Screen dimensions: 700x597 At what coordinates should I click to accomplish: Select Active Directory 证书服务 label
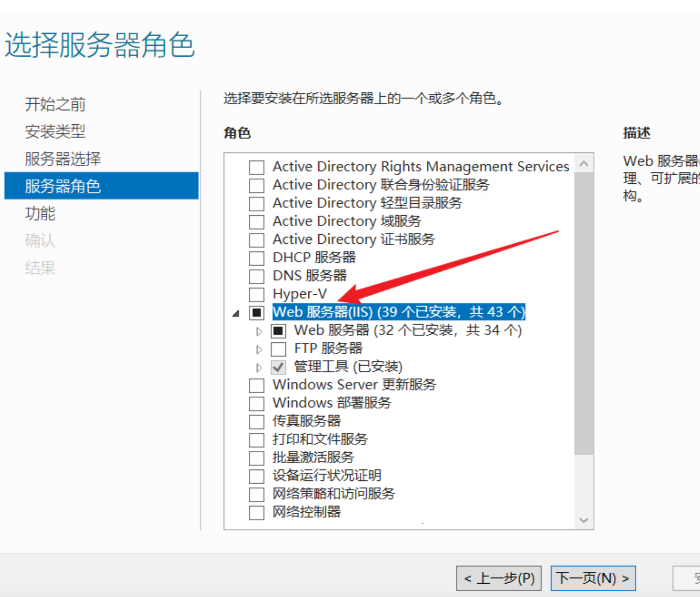[354, 240]
